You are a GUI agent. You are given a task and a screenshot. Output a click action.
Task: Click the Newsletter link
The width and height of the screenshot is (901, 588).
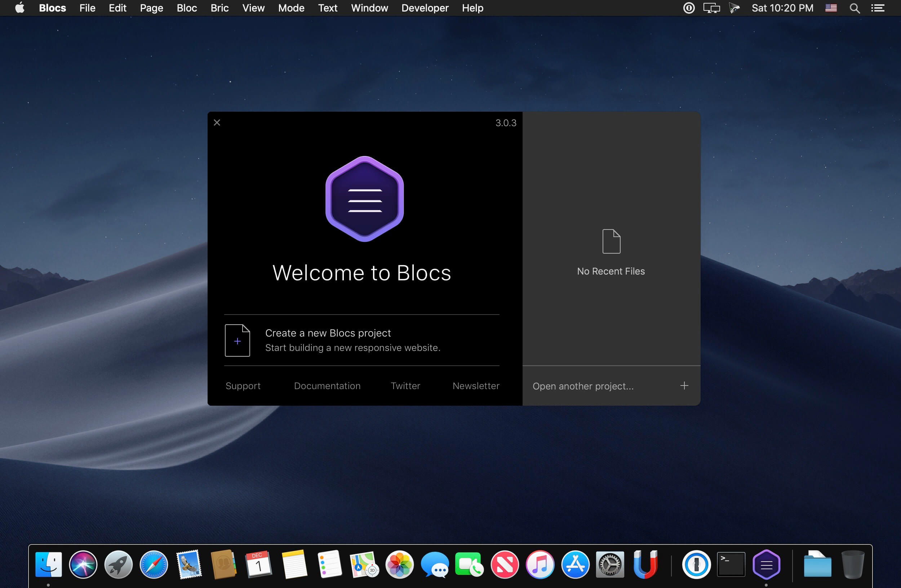point(475,385)
